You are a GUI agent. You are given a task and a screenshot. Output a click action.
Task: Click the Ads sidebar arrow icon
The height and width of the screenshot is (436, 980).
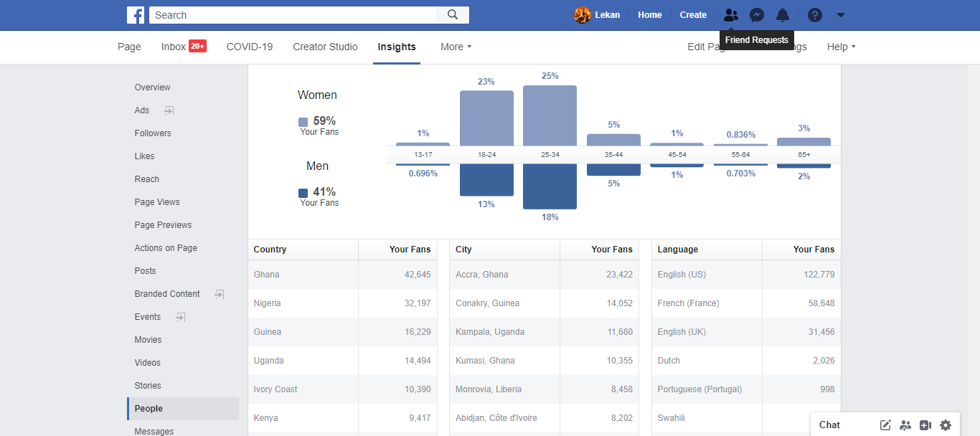169,110
